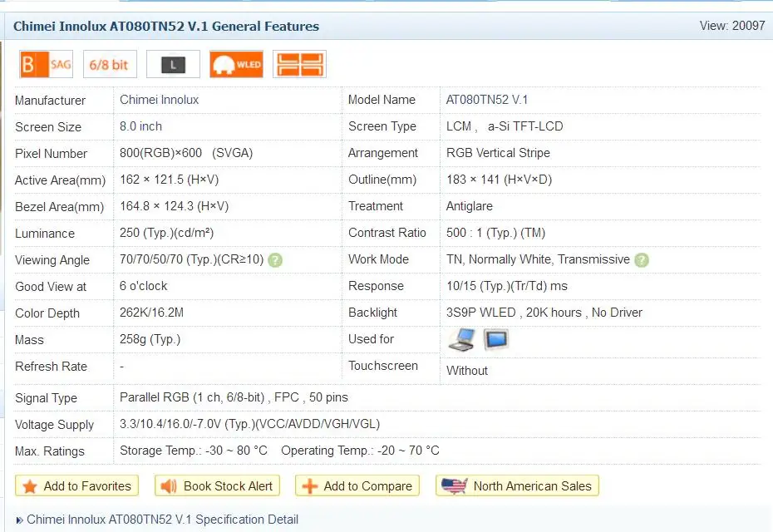Viewport: 773px width, 532px height.
Task: Click the North American Sales button
Action: coord(517,486)
